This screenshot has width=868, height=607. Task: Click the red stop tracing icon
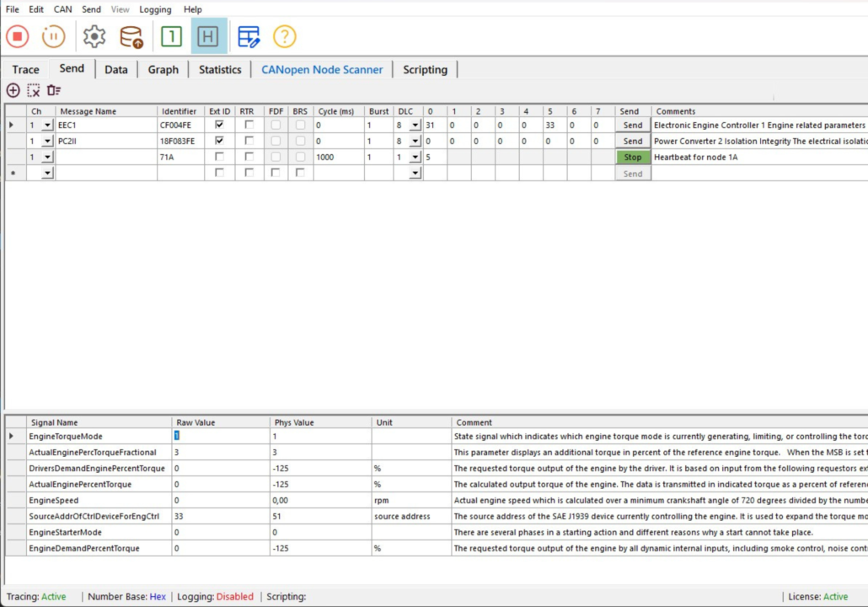pyautogui.click(x=18, y=36)
